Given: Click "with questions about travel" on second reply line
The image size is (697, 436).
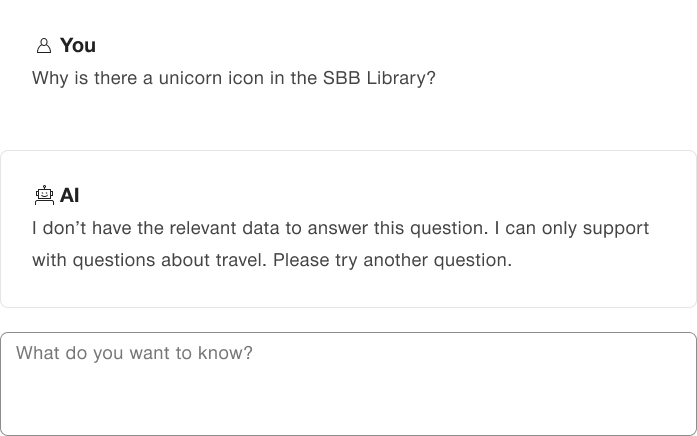Looking at the screenshot, I should tap(150, 260).
